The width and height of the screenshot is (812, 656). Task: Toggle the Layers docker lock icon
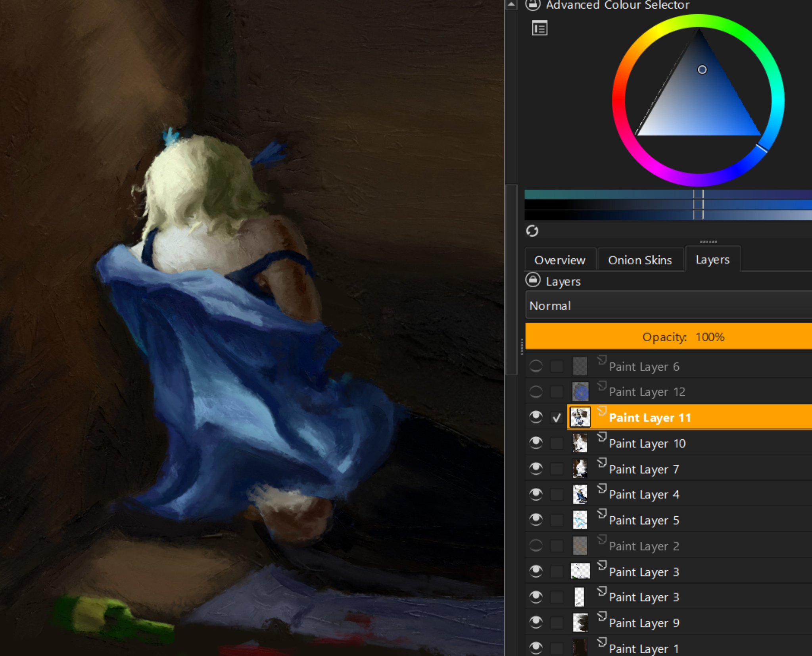(x=533, y=280)
